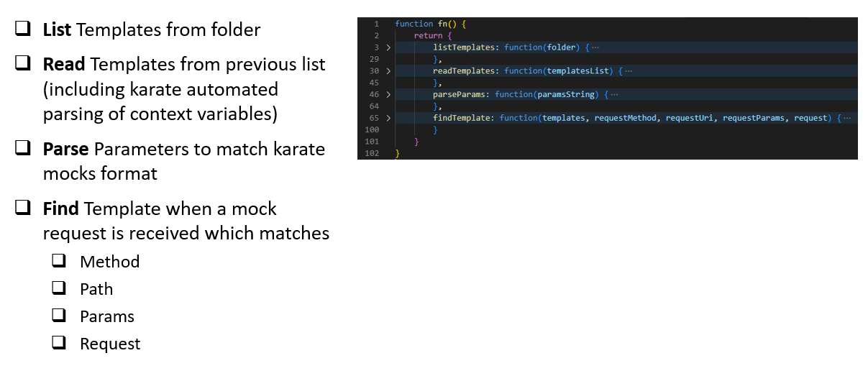Click the ellipsis after listTemplates folded code
The image size is (868, 371).
click(x=595, y=47)
